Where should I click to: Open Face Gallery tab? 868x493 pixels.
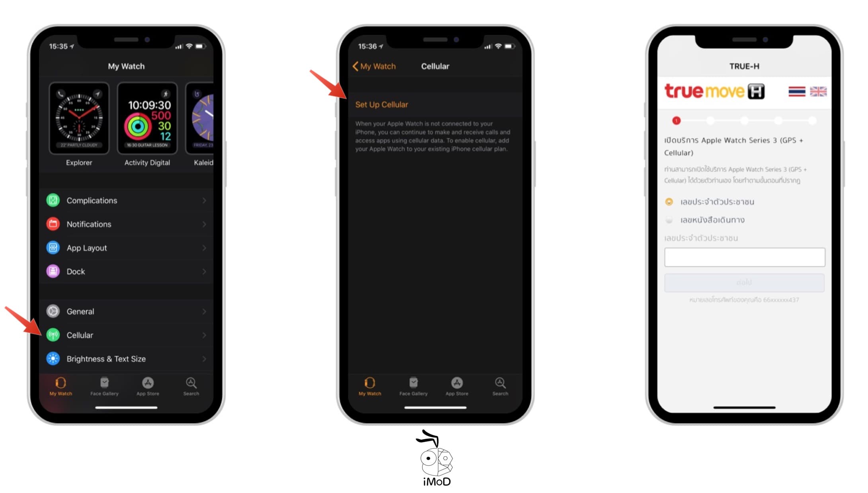coord(104,386)
